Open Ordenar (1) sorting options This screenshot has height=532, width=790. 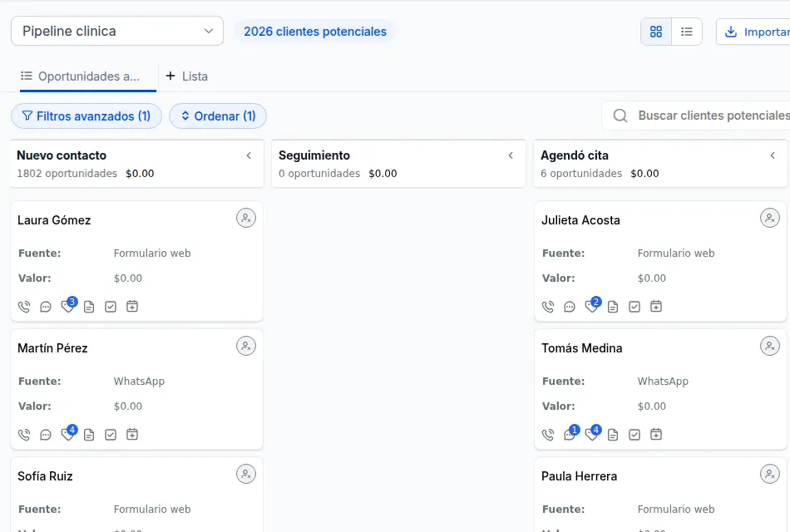click(218, 116)
